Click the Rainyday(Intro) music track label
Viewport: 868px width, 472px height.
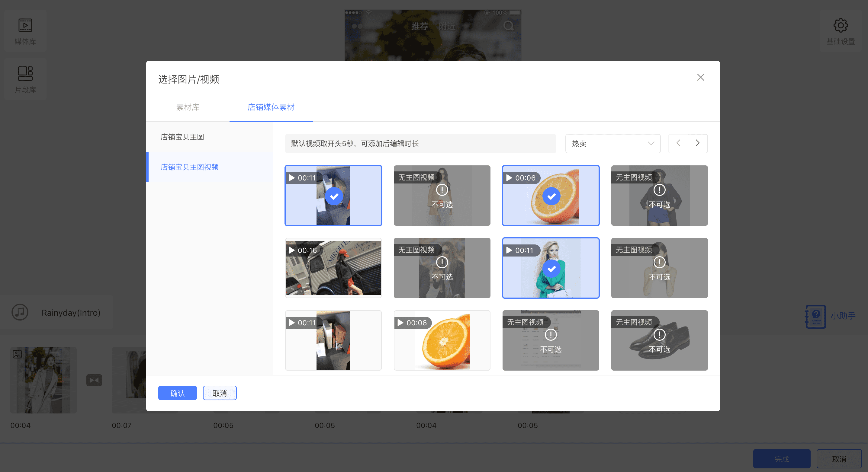pos(71,313)
